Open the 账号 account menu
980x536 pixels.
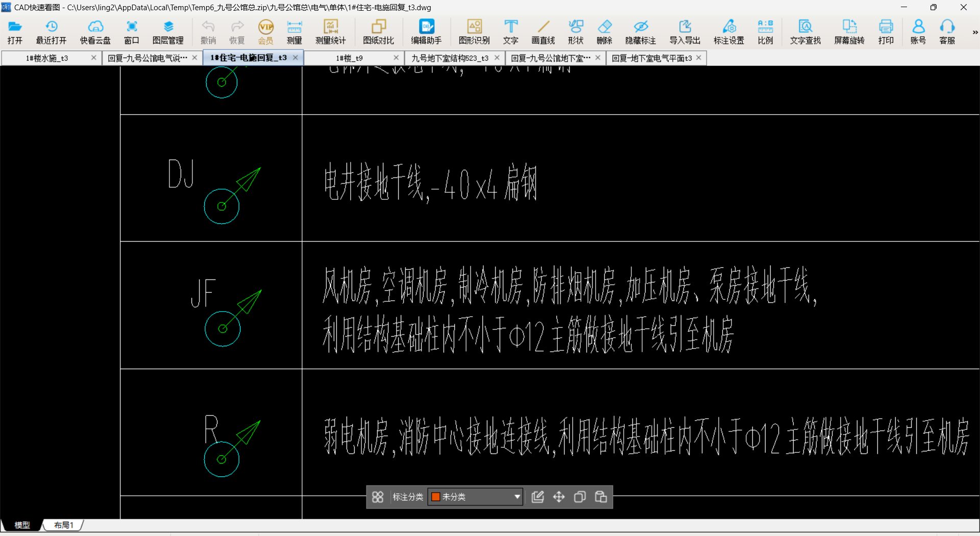click(x=918, y=32)
